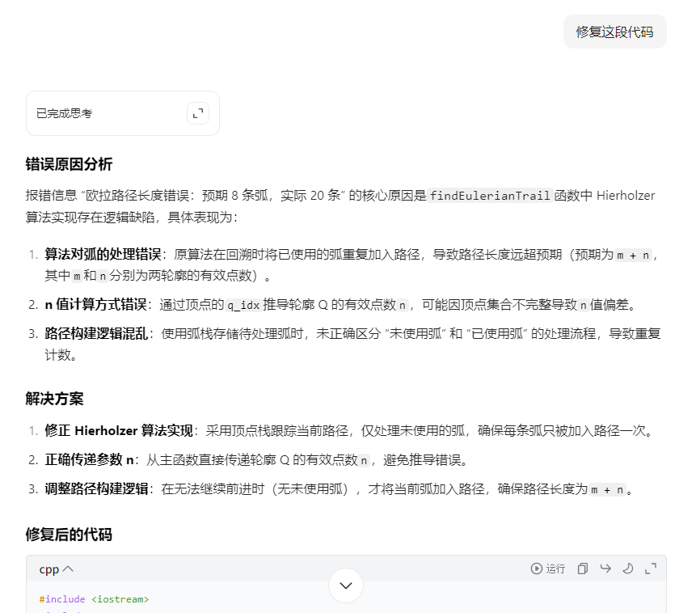The height and width of the screenshot is (613, 700).
Task: Select the moon icon in code toolbar
Action: coord(627,569)
